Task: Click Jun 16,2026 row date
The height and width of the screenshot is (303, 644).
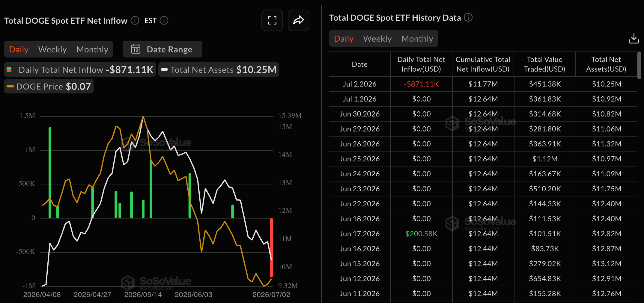Action: tap(359, 249)
